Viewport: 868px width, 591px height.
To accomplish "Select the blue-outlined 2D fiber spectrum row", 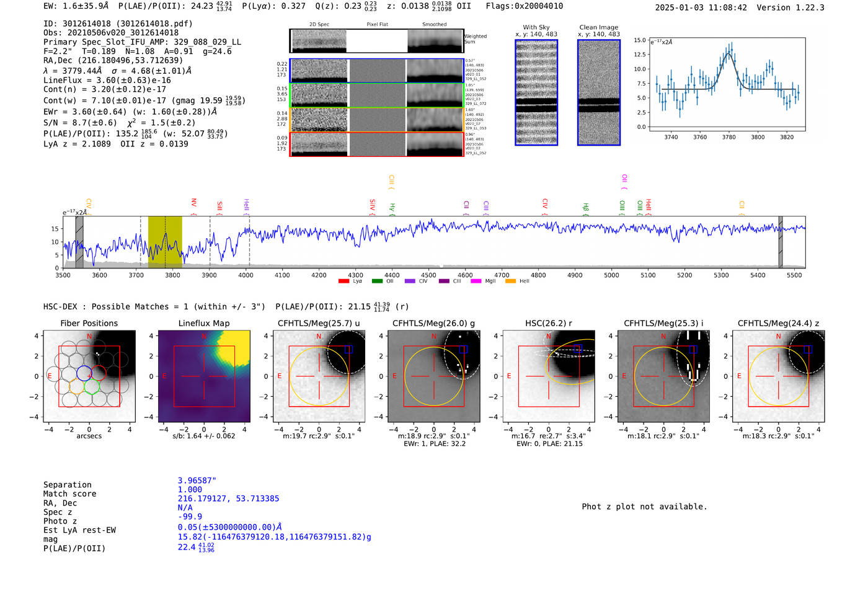I will click(x=376, y=71).
